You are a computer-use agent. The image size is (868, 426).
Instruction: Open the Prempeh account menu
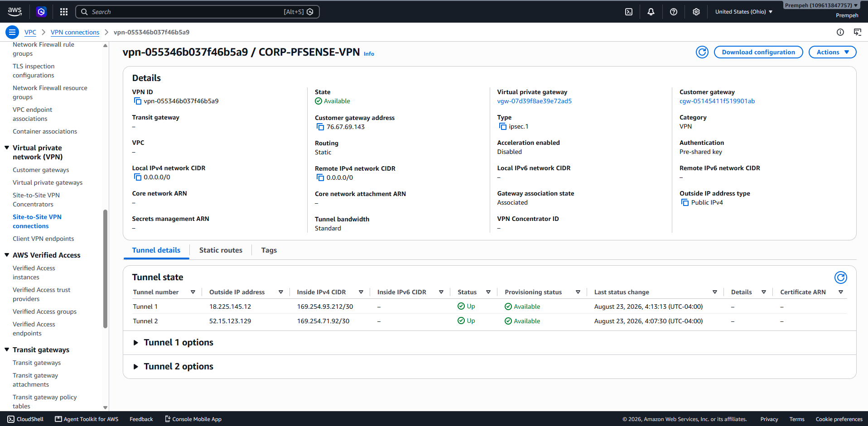pyautogui.click(x=821, y=5)
